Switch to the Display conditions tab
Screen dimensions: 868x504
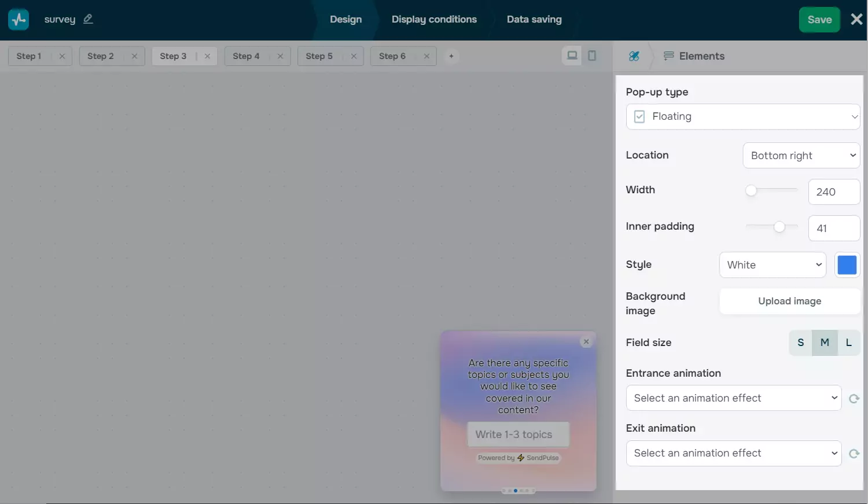[x=434, y=19]
